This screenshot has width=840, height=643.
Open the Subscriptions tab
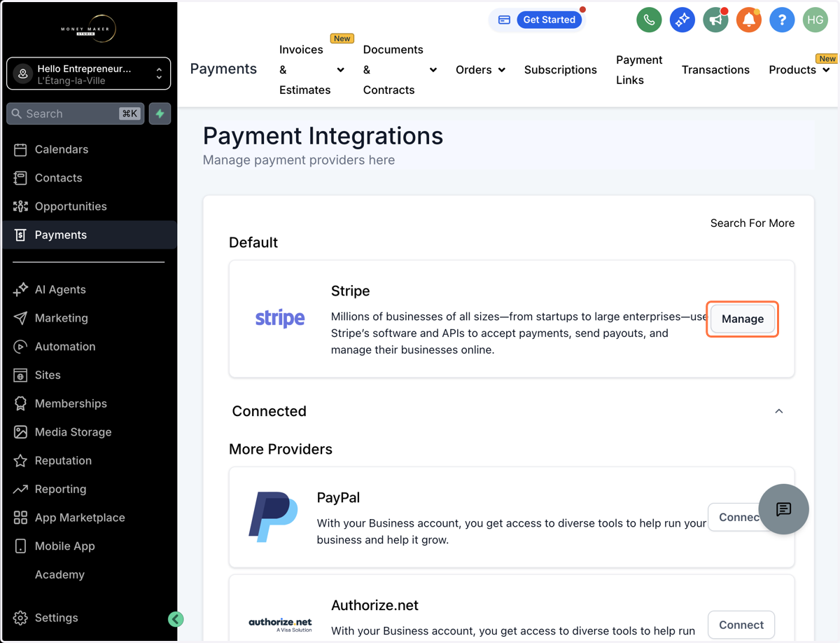[560, 69]
